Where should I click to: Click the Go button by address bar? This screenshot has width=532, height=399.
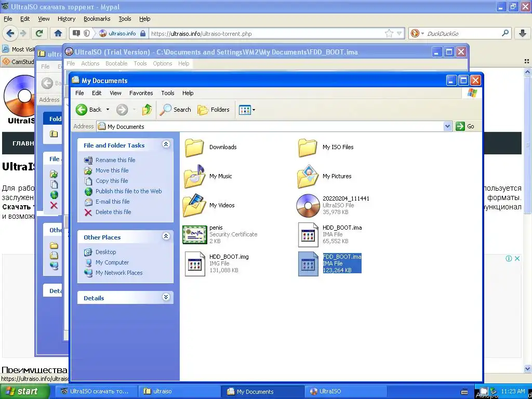coord(465,126)
